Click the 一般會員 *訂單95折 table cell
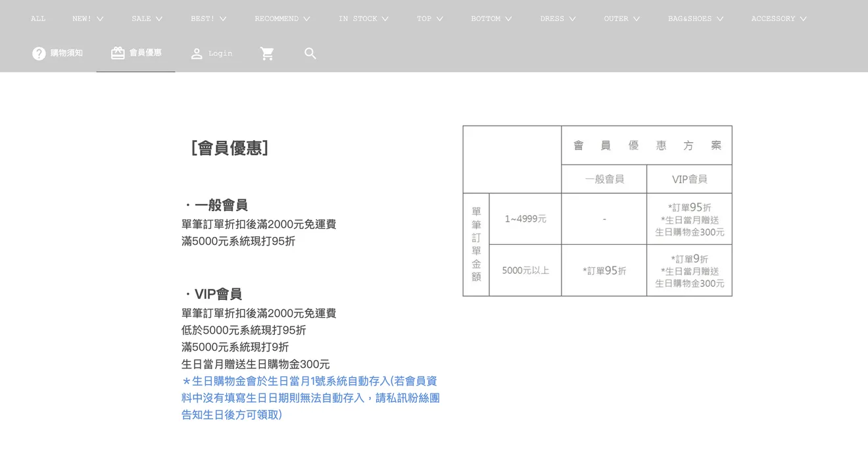The image size is (868, 456). point(604,270)
